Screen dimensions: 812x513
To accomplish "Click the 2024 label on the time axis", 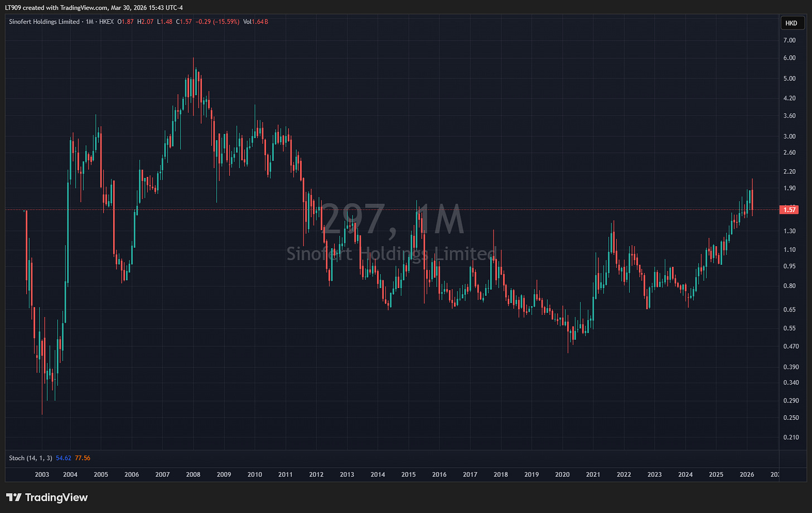I will point(685,475).
